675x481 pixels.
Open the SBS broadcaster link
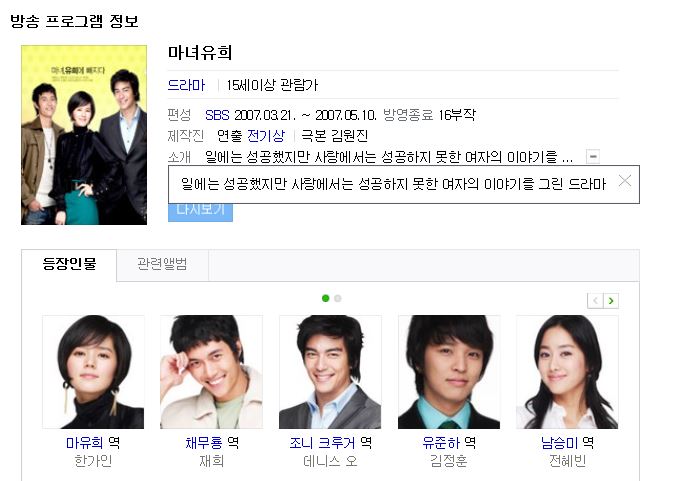(217, 115)
